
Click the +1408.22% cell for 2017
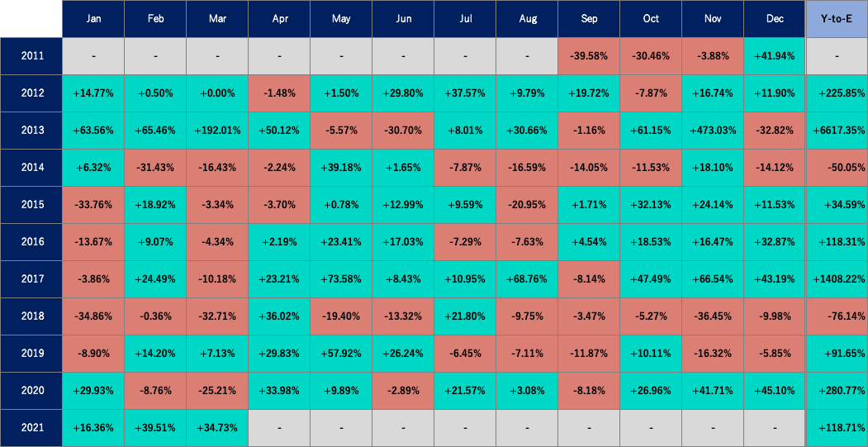[x=837, y=279]
